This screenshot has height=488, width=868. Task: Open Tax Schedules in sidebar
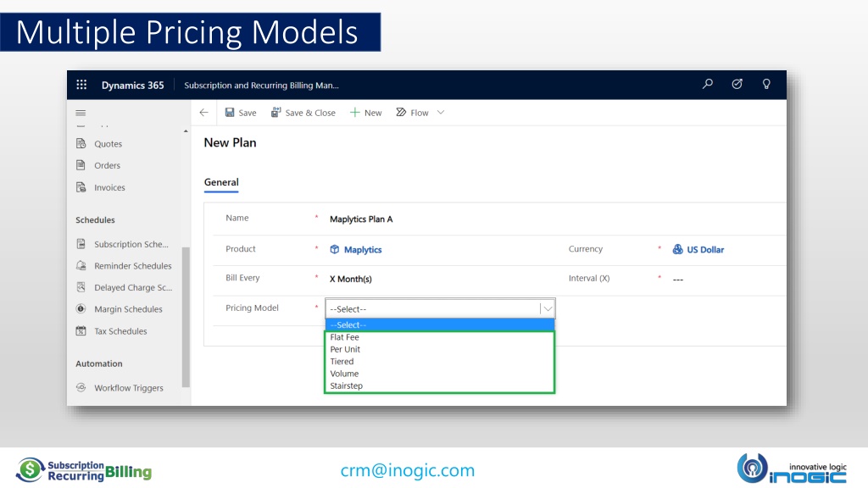click(x=120, y=331)
